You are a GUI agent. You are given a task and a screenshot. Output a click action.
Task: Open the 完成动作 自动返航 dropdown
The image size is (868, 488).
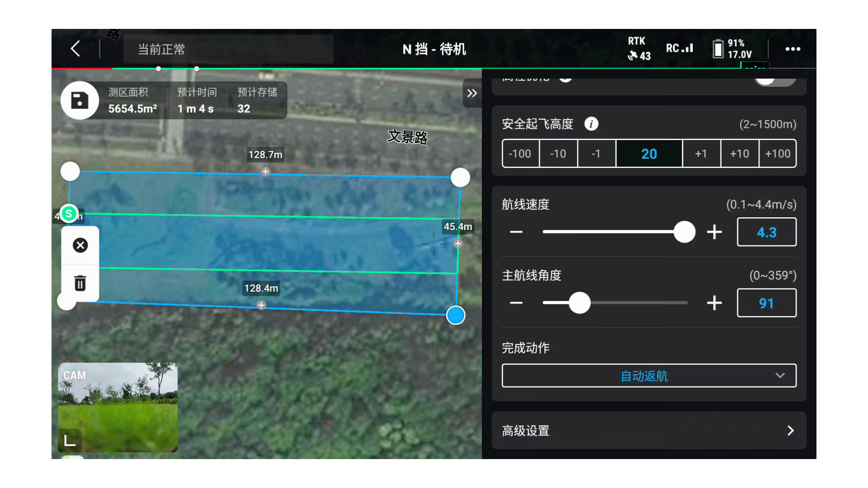point(649,375)
